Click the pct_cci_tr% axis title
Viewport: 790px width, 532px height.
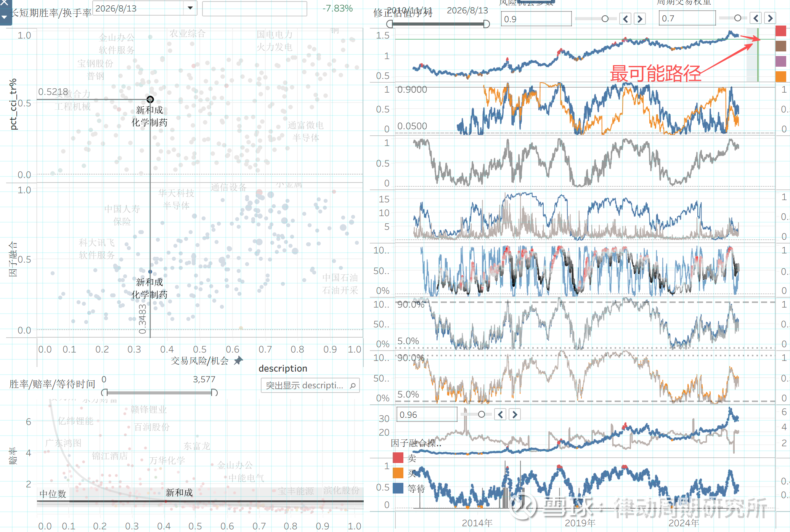pos(13,104)
